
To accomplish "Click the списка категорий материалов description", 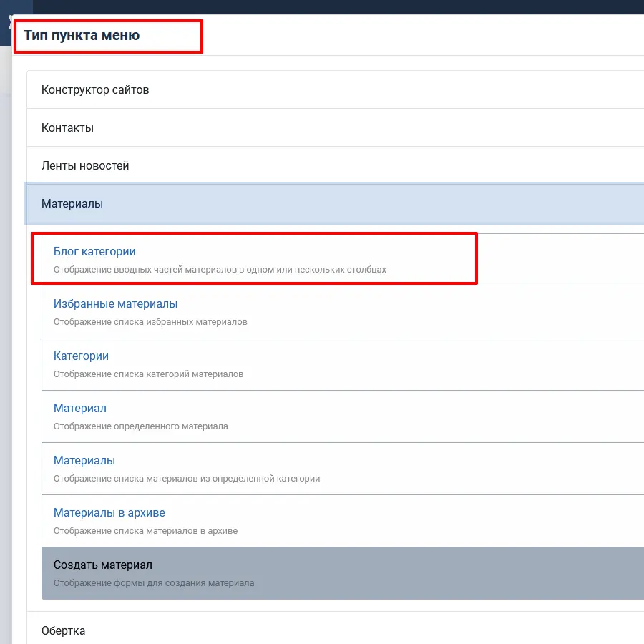I will point(148,374).
